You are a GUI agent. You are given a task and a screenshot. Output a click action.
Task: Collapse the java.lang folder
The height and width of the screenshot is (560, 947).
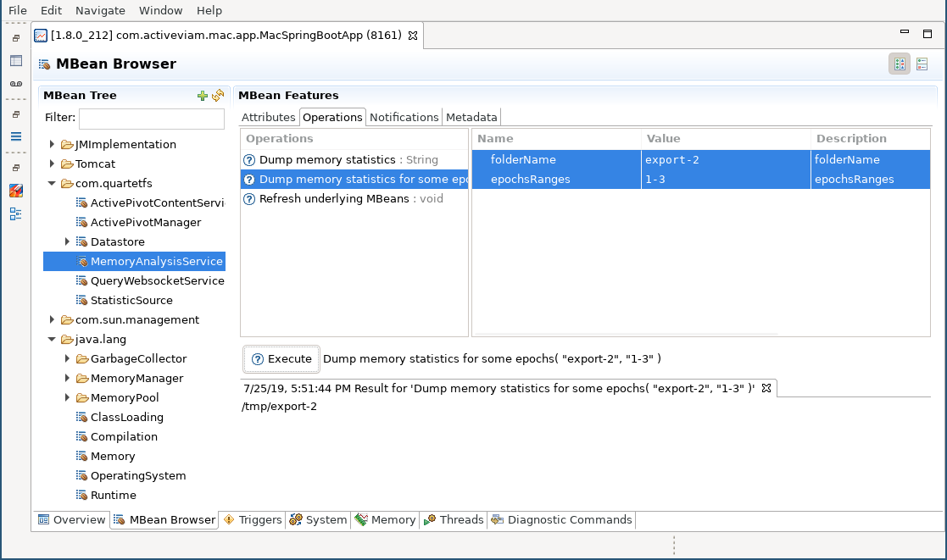click(52, 339)
